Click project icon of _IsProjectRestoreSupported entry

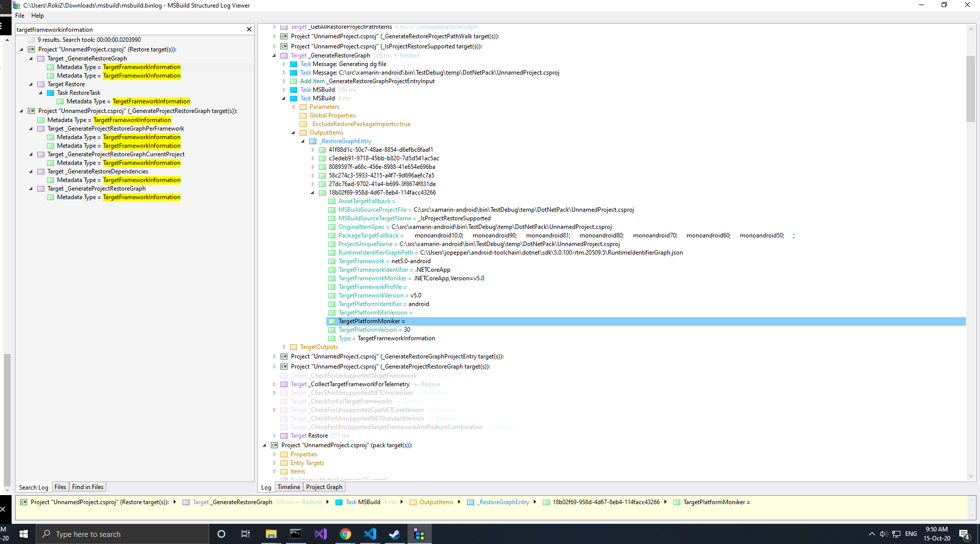pos(284,46)
